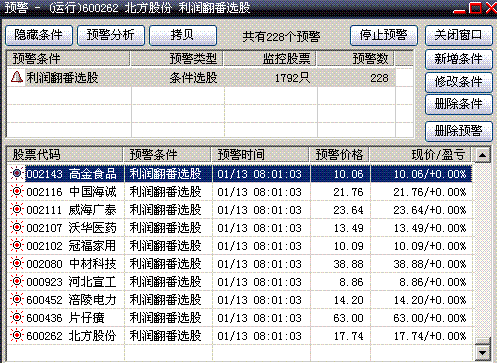Click 删除预警 button
This screenshot has width=497, height=363.
pos(459,131)
